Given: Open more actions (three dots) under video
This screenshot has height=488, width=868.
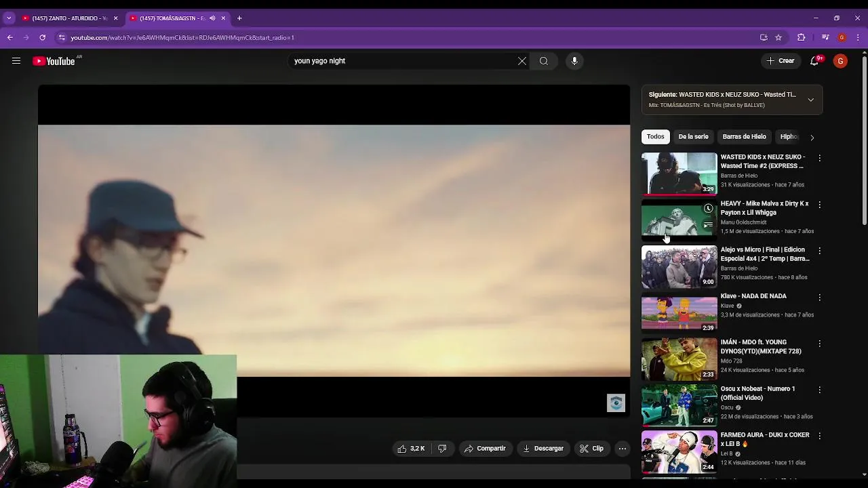Looking at the screenshot, I should [623, 449].
